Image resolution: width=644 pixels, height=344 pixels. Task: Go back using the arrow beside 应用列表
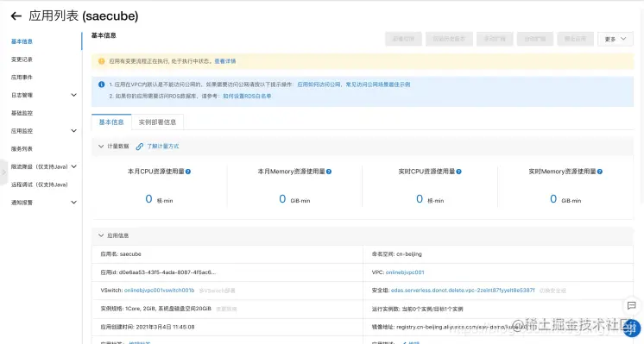(x=16, y=16)
